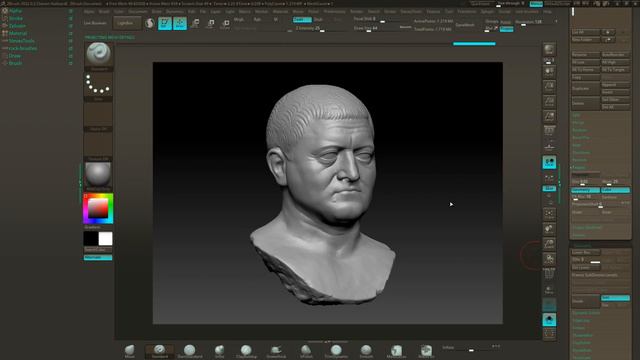Screen dimensions: 640x360
Task: Click the Move view icon in right shelf
Action: (x=549, y=229)
